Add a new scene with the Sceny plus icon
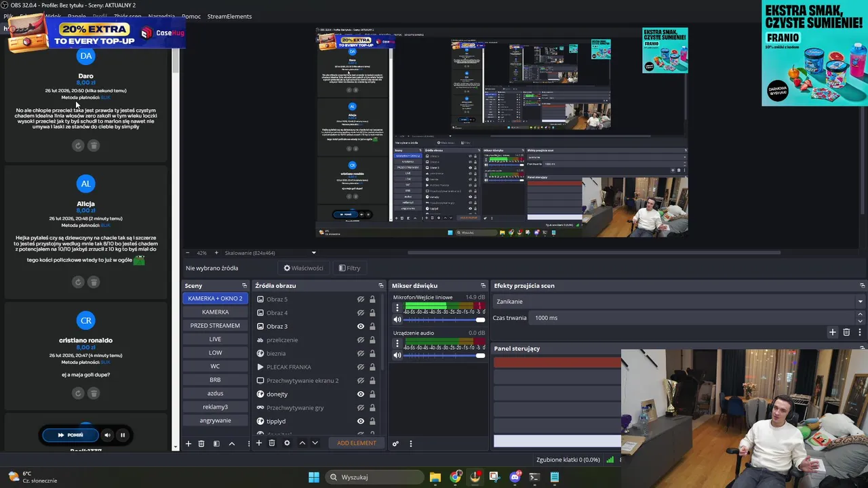 coord(189,443)
